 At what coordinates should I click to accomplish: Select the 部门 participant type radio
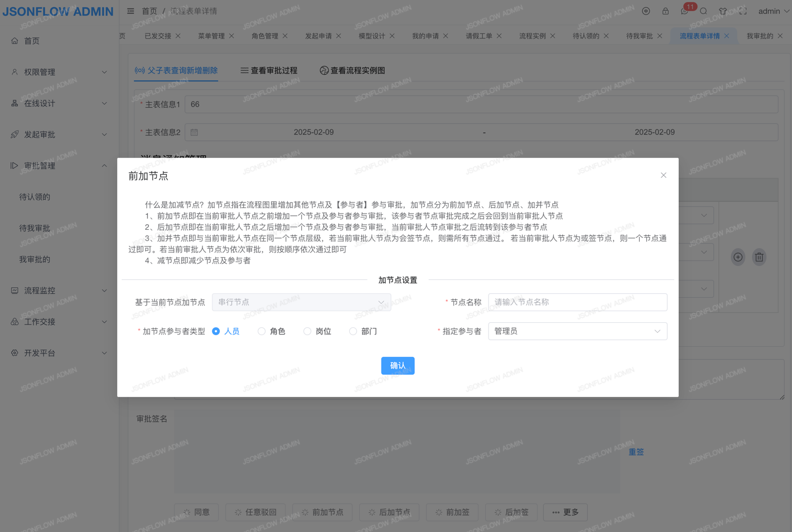353,331
